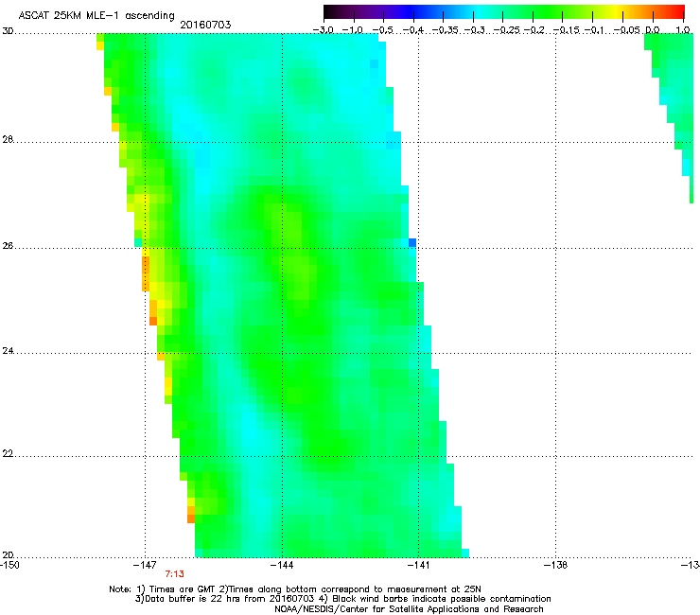The height and width of the screenshot is (615, 700).
Task: Click the latitude 30 axis label
Action: pos(8,31)
